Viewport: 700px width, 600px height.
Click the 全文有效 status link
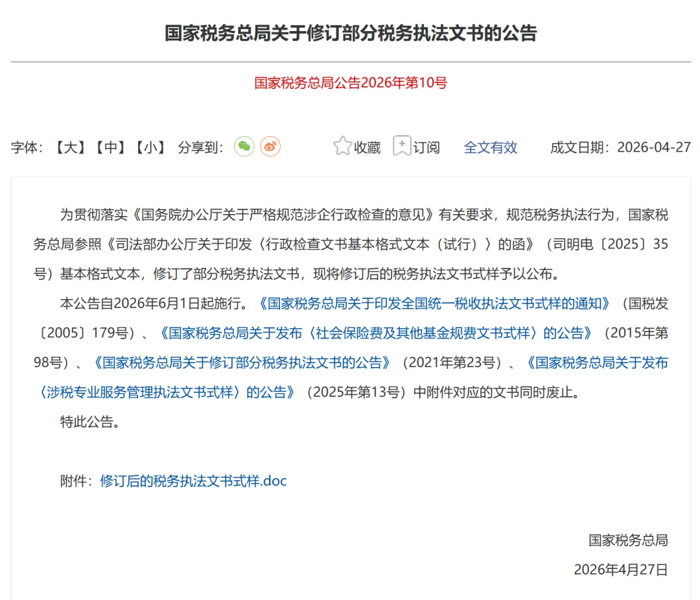point(490,147)
